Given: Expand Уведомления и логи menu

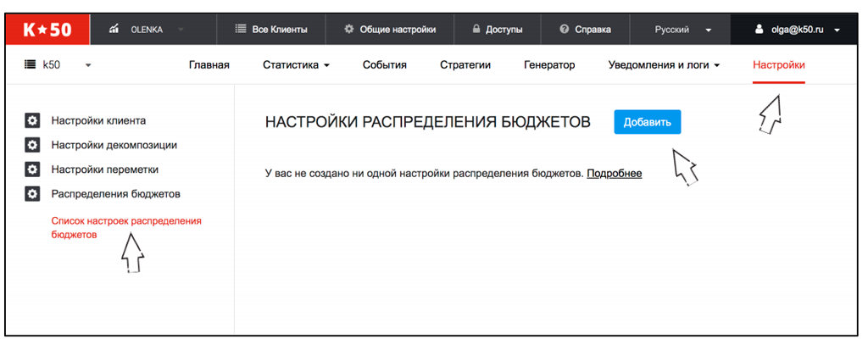Looking at the screenshot, I should point(664,64).
